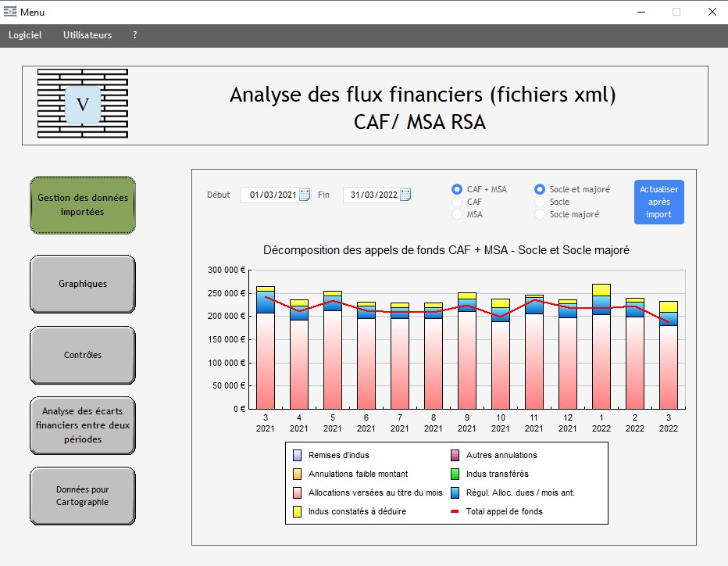Click Actualiser après import button
The image size is (728, 566).
point(658,202)
